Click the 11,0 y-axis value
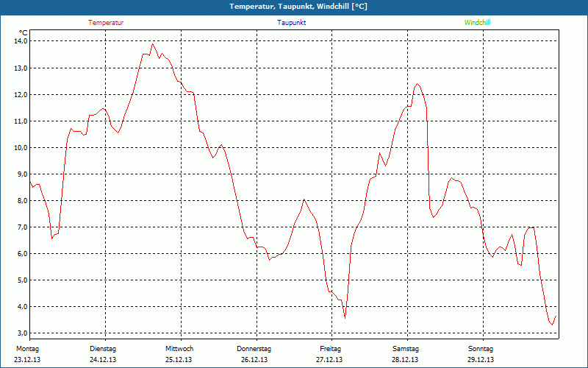The image size is (588, 368). 21,121
